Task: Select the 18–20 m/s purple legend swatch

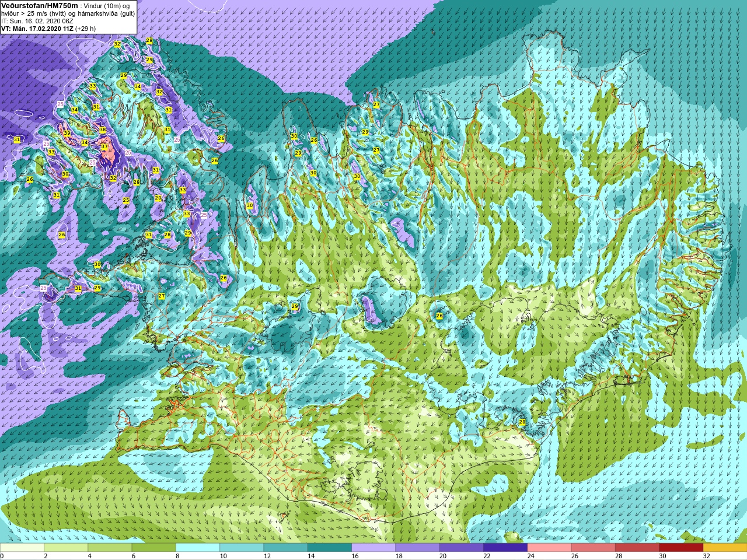Action: [417, 548]
